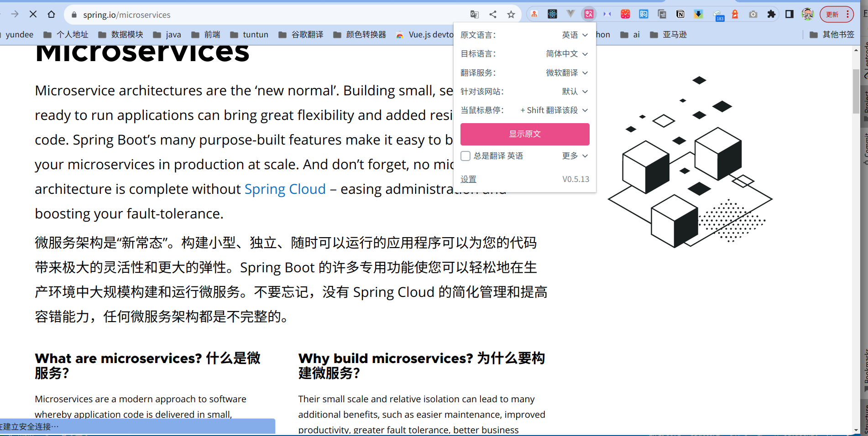Open the Notion Web Clipper extension

pyautogui.click(x=680, y=15)
